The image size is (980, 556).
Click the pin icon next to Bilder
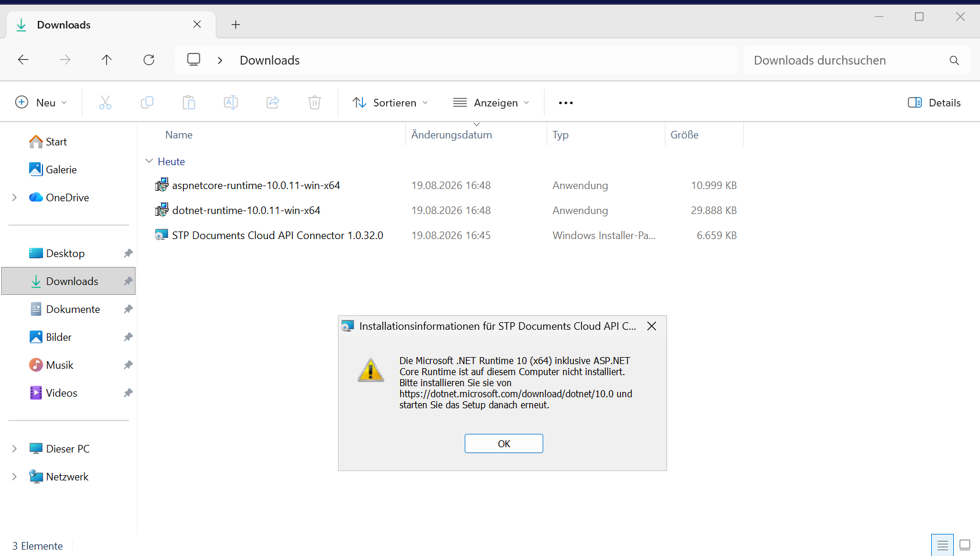coord(128,337)
